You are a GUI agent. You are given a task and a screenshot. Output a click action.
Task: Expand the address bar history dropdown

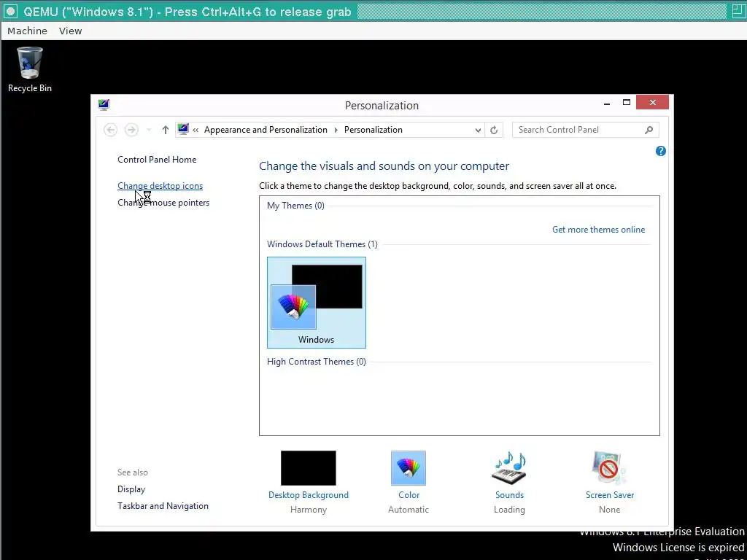tap(478, 130)
